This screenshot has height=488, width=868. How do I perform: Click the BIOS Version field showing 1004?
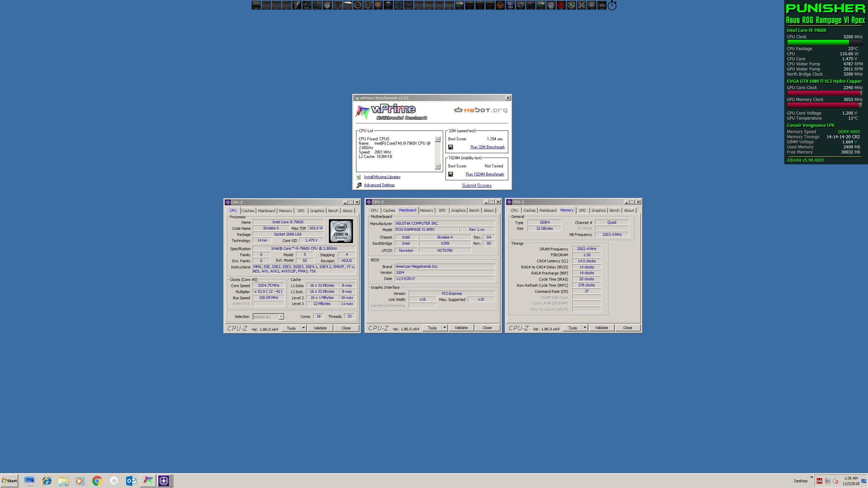(445, 272)
